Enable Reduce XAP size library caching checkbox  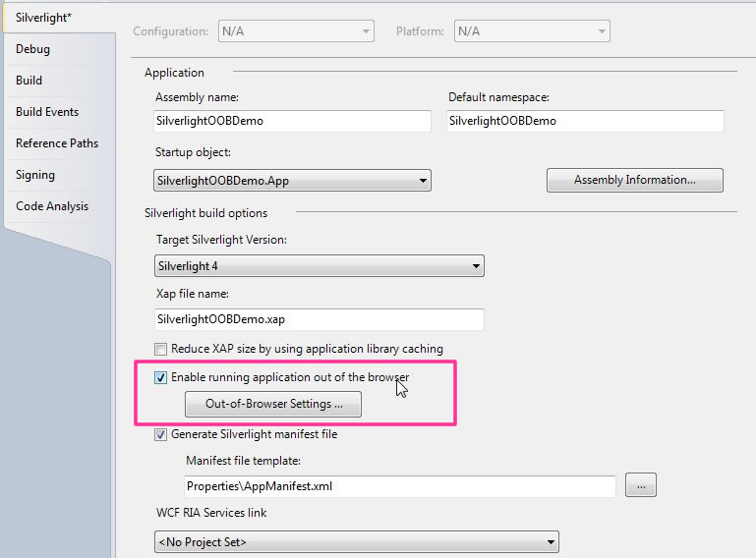coord(160,349)
